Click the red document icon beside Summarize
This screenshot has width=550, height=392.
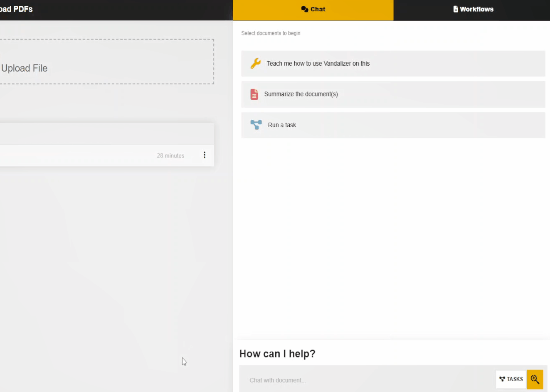tap(254, 94)
